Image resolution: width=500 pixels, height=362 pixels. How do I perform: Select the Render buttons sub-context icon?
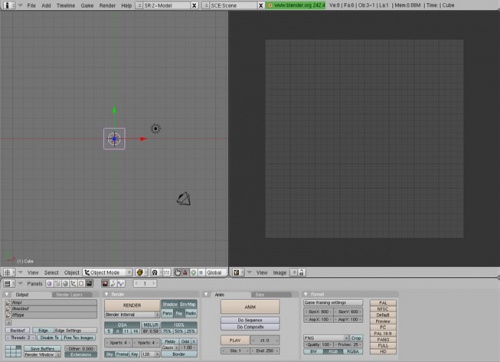[x=105, y=284]
